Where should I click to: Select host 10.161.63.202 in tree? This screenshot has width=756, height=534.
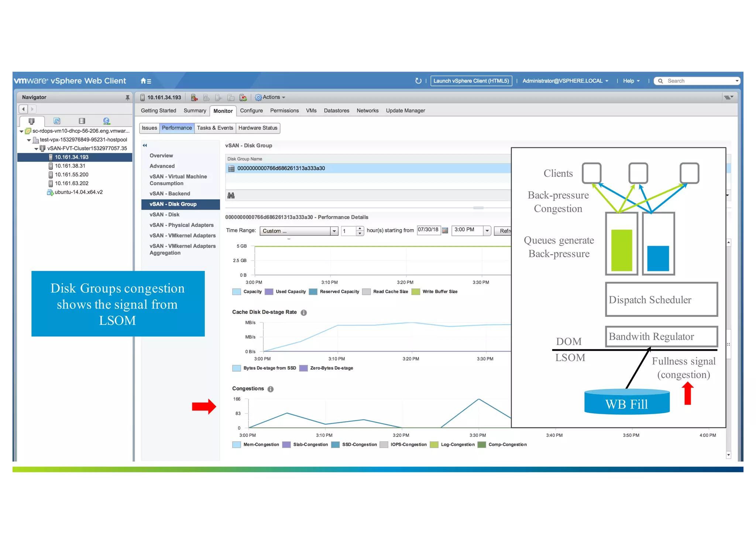(x=72, y=183)
